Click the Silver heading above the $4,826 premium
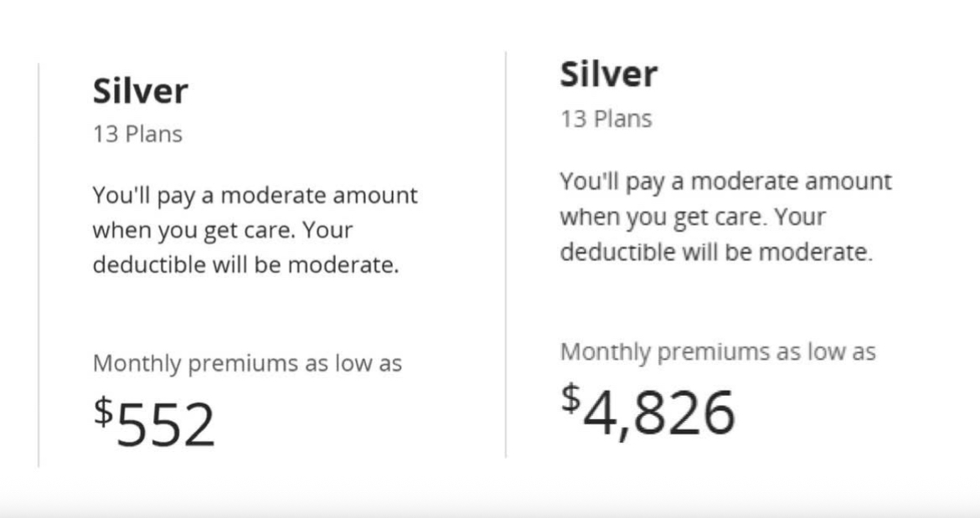 [x=608, y=74]
